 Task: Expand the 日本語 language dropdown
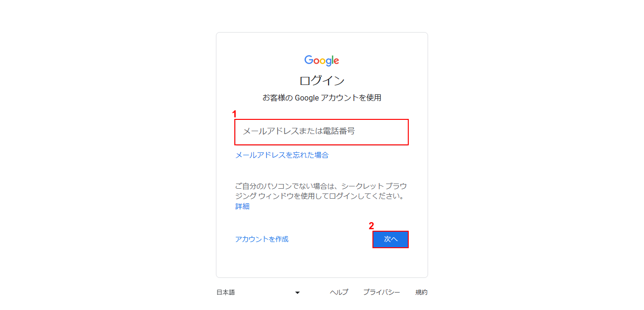coord(258,293)
